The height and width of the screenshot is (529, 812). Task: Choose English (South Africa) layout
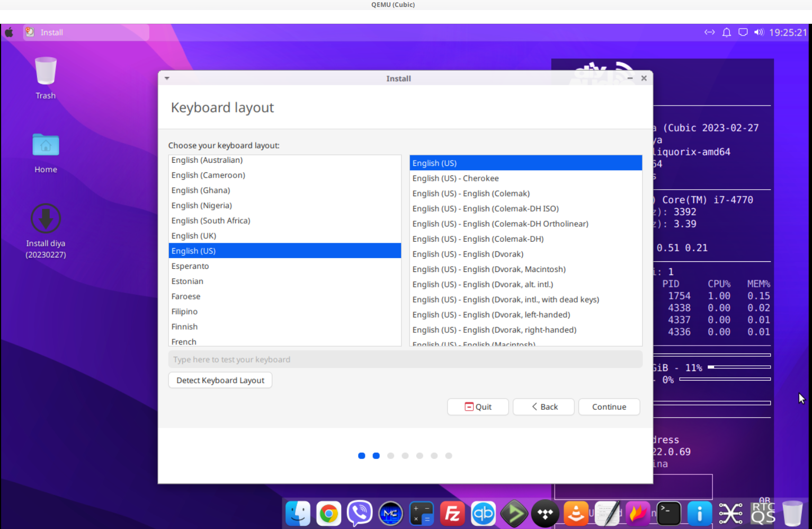(x=285, y=221)
